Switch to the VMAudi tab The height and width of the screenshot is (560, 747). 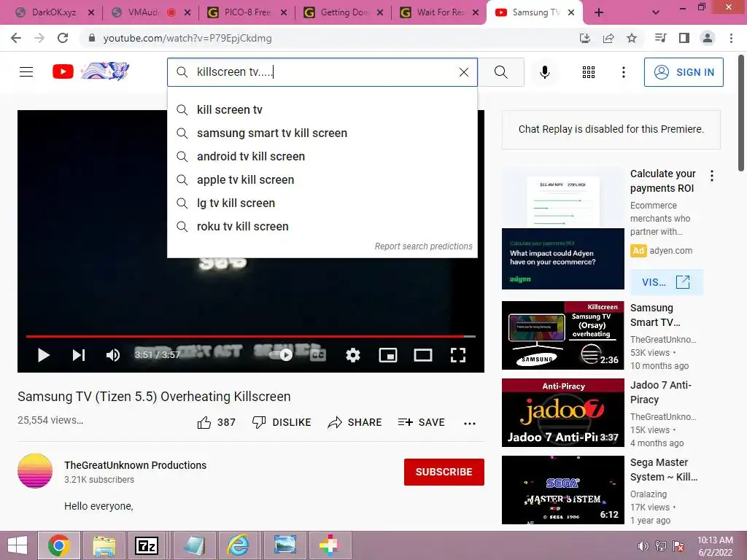point(150,12)
